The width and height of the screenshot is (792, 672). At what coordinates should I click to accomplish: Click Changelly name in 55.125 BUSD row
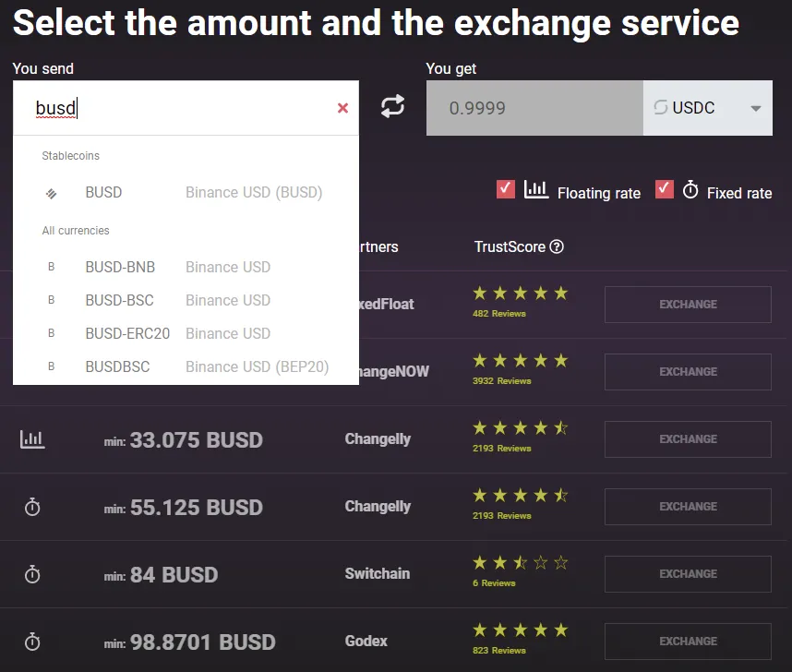(378, 506)
